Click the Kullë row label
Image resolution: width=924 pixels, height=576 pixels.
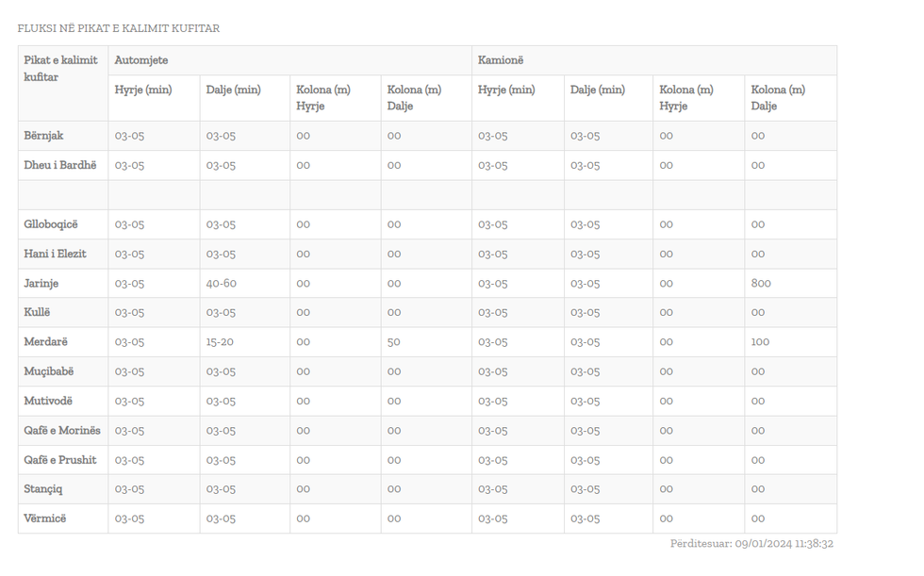37,312
